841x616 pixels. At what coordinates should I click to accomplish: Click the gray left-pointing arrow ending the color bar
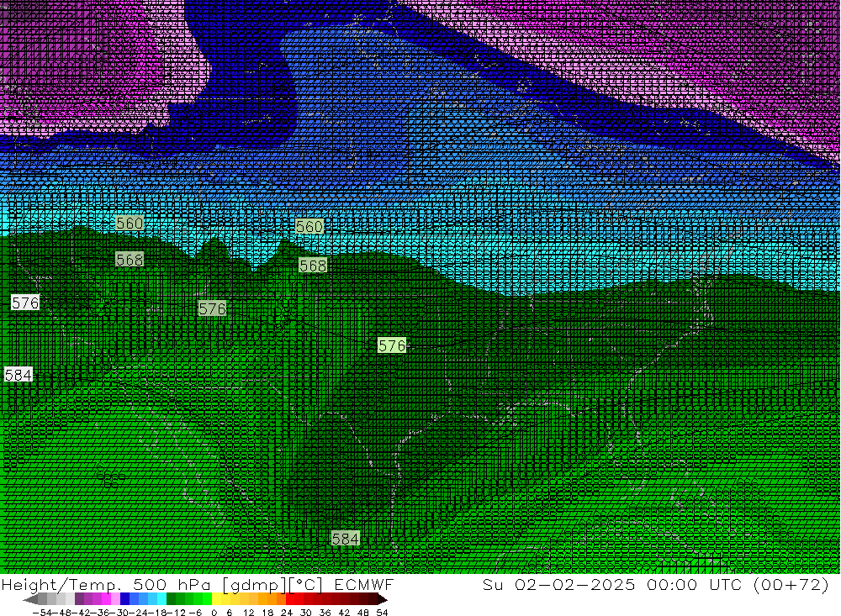tap(31, 599)
